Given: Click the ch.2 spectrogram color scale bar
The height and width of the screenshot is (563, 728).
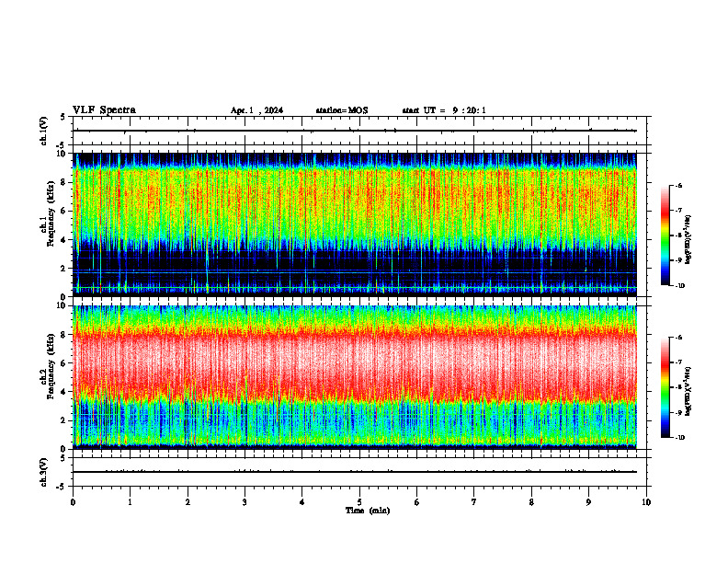Looking at the screenshot, I should [x=665, y=387].
